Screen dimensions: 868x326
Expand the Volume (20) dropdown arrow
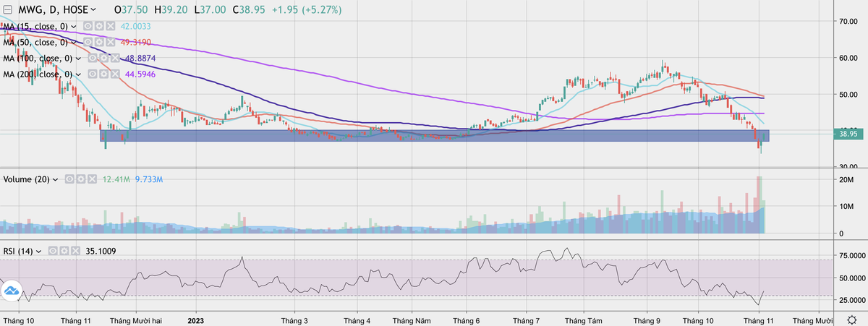point(56,179)
